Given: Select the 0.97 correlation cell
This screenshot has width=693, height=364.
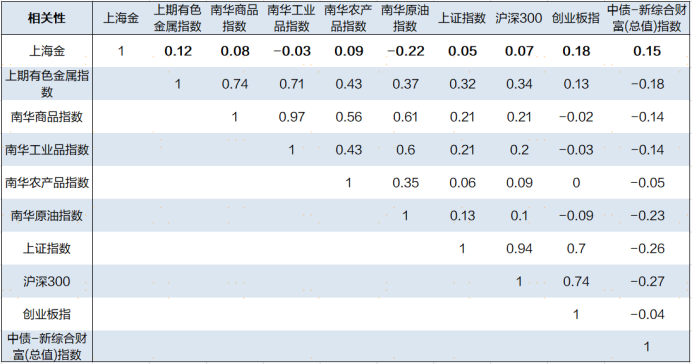Looking at the screenshot, I should (x=291, y=117).
